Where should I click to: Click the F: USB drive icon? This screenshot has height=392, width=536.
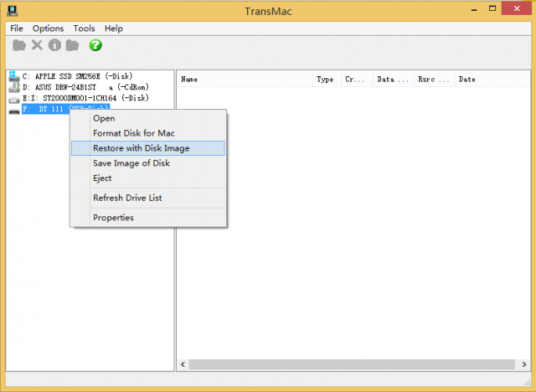click(14, 111)
